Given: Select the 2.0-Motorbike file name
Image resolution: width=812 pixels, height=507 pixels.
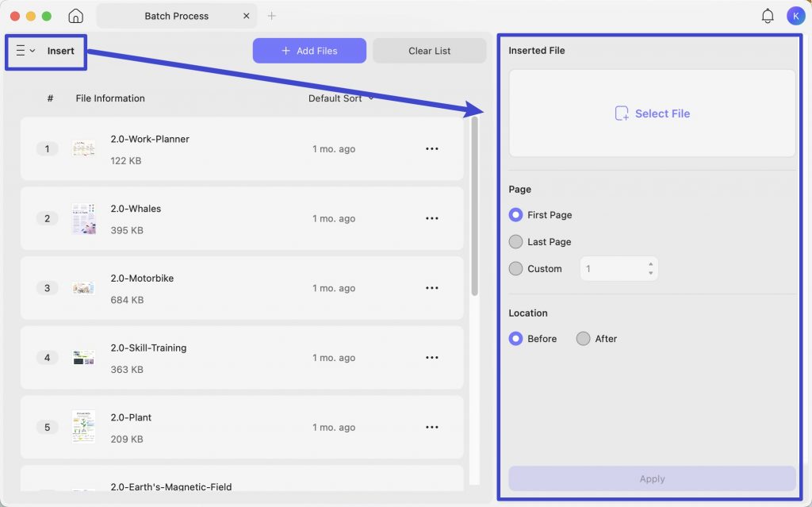Looking at the screenshot, I should pyautogui.click(x=142, y=278).
